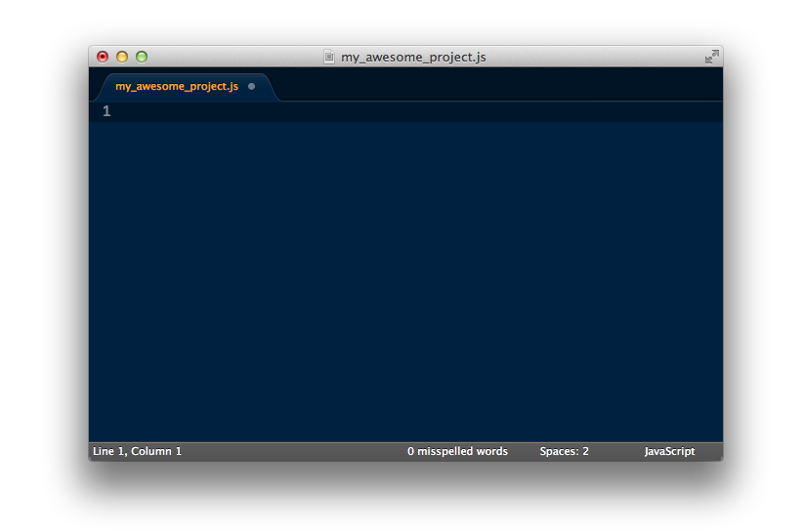
Task: Click the window title 'my_awesome_project.js'
Action: 413,57
